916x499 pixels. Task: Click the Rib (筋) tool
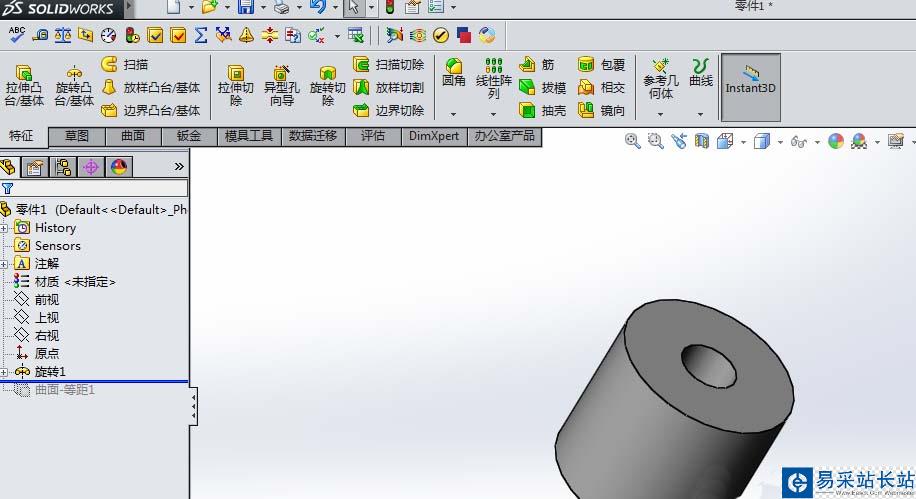tap(536, 64)
